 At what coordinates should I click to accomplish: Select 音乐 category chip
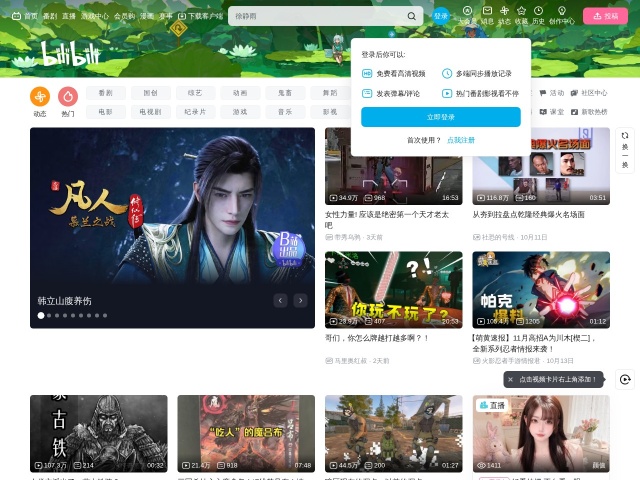[x=285, y=112]
